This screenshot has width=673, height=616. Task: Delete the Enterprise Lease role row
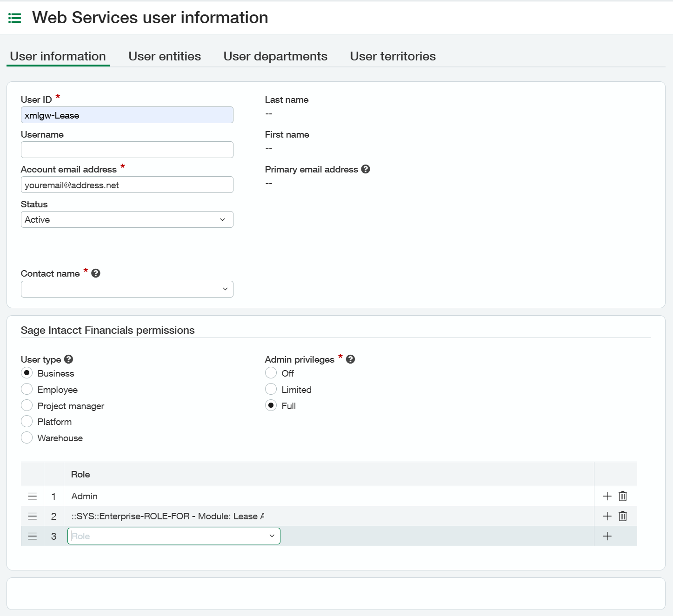[623, 516]
